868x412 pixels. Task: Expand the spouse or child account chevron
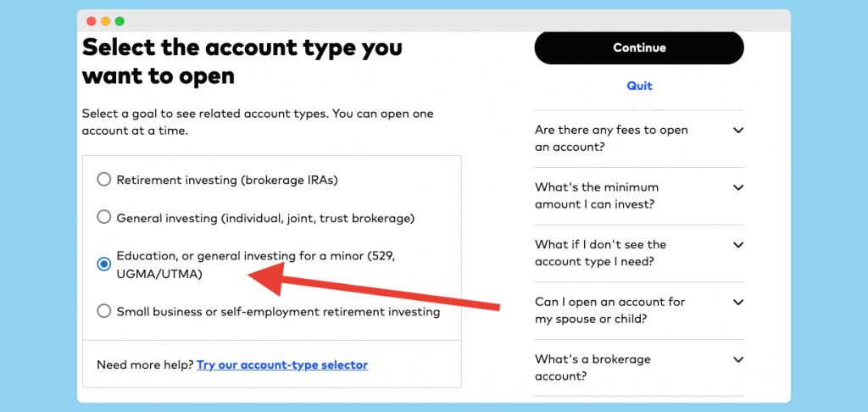737,302
